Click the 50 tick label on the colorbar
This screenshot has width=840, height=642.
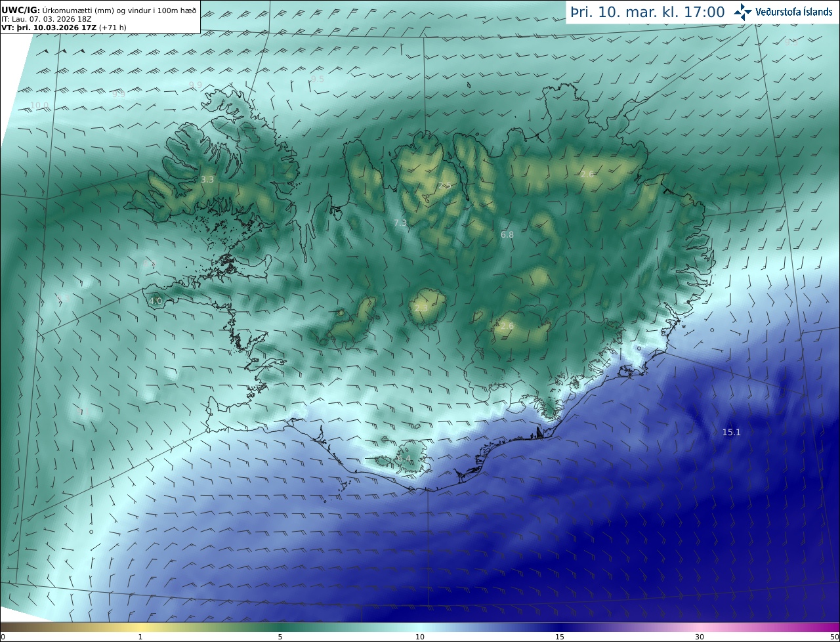tap(835, 637)
